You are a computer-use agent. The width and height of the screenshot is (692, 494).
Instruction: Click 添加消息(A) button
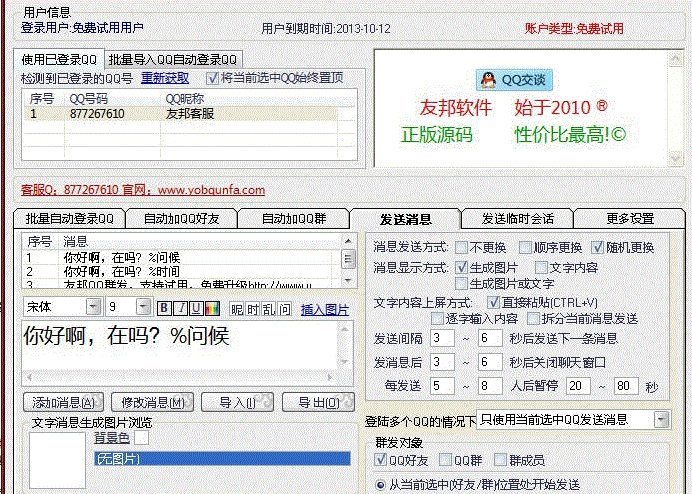coord(63,402)
